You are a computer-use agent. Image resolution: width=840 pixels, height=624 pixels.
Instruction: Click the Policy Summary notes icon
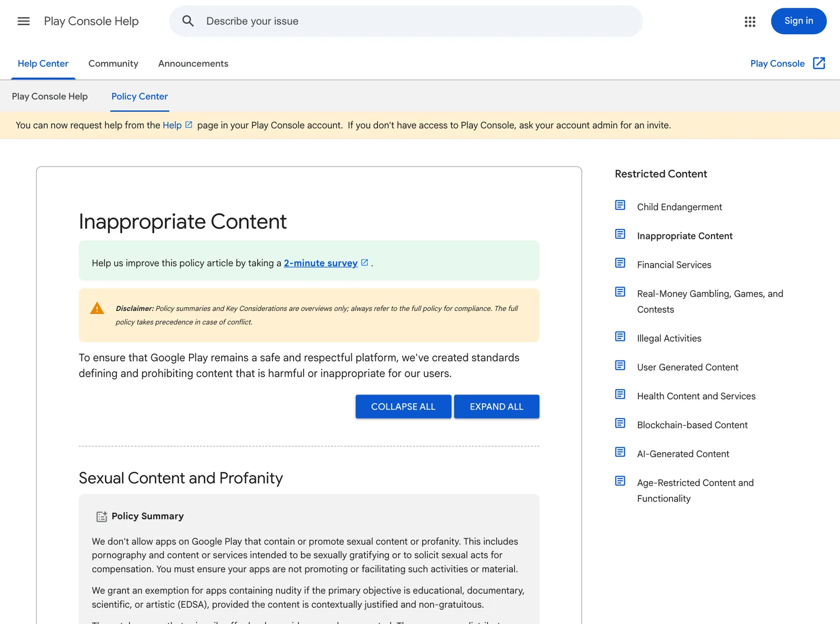pyautogui.click(x=102, y=516)
